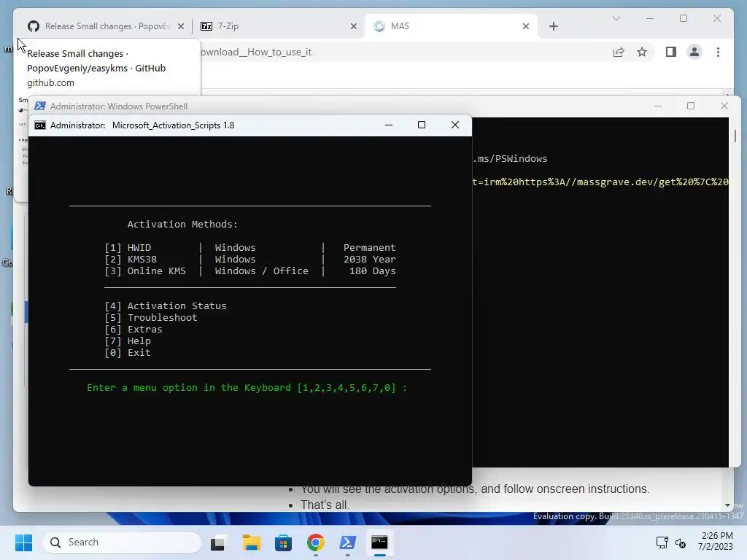Click the 'Activation Methods:' heading

pos(182,225)
